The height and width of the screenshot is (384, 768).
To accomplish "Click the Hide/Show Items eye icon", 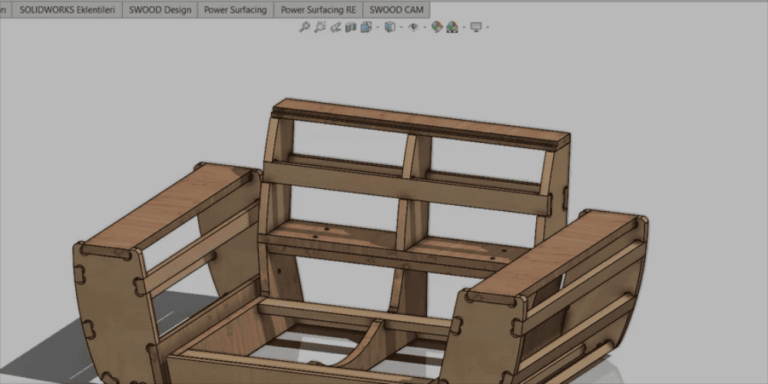I will coord(413,27).
